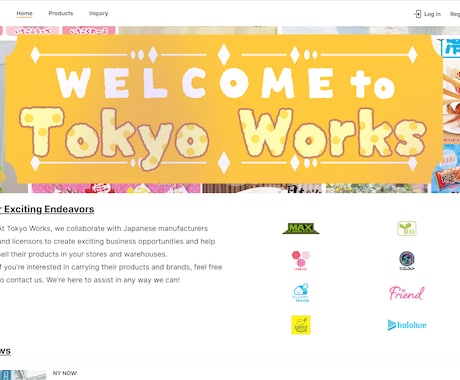This screenshot has width=460, height=380.
Task: Click the paragraph starting 'At Tokyo Works, we collaborate'
Action: point(111,254)
